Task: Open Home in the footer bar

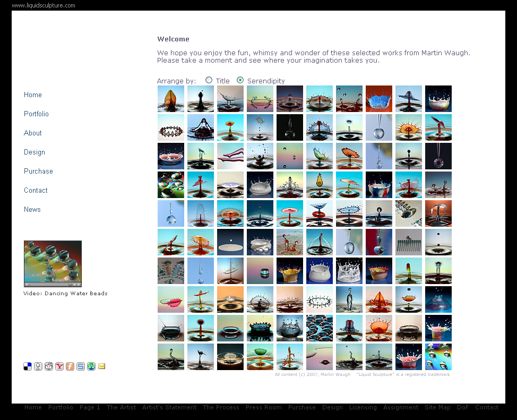Action: (33, 407)
